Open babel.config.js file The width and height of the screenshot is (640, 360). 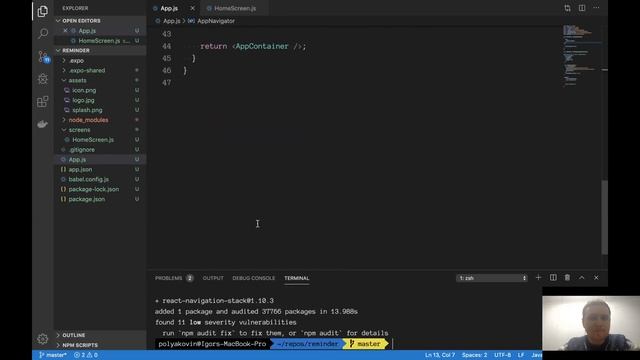pos(89,179)
